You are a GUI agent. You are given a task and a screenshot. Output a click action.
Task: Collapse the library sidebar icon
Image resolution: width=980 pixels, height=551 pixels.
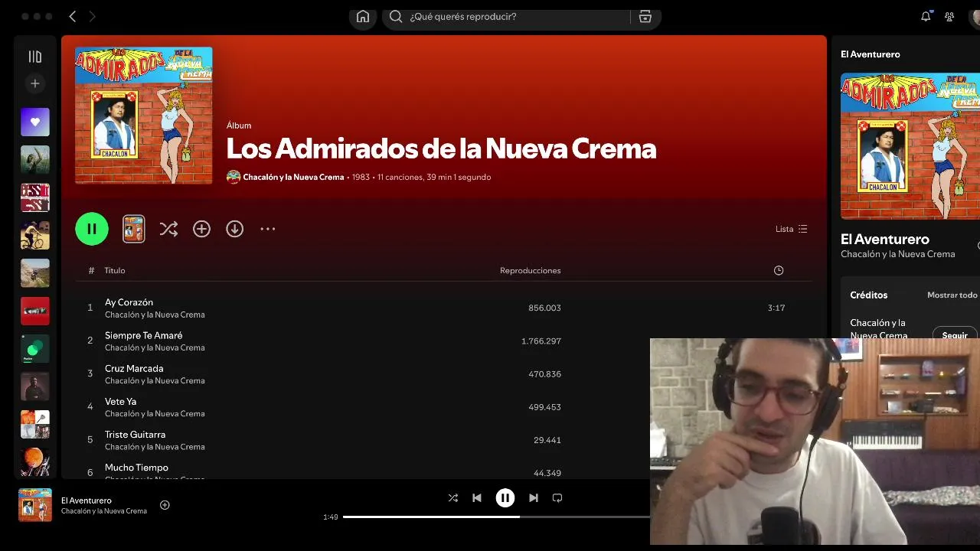[35, 57]
